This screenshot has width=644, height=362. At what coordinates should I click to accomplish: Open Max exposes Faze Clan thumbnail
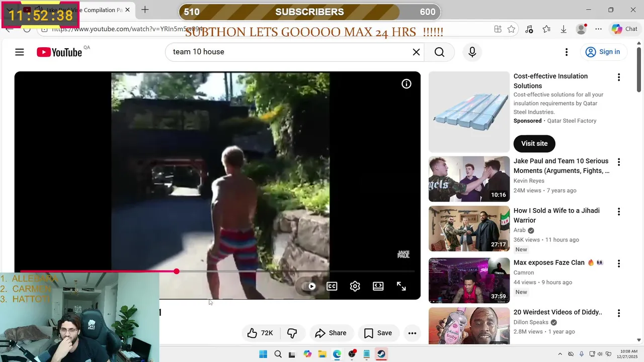pyautogui.click(x=469, y=281)
